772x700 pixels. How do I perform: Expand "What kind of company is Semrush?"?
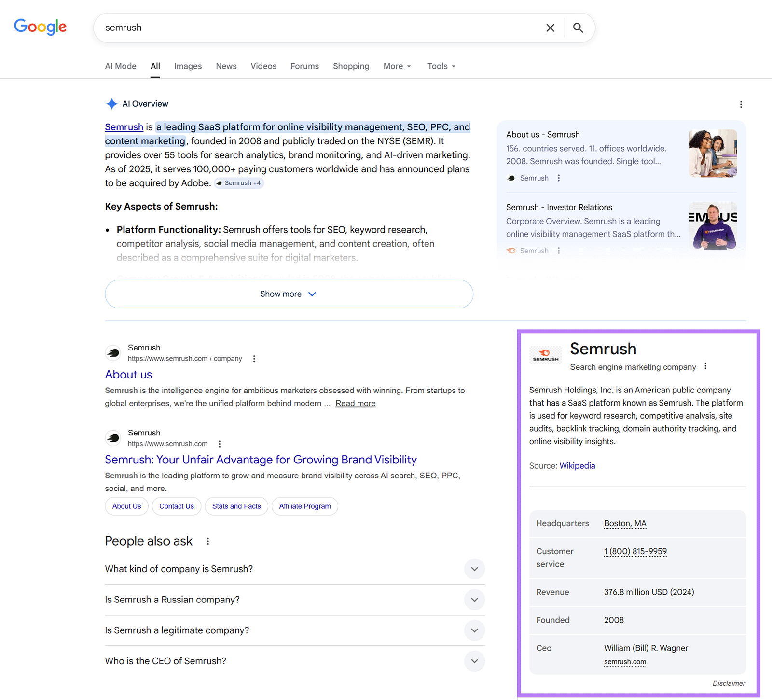tap(474, 569)
